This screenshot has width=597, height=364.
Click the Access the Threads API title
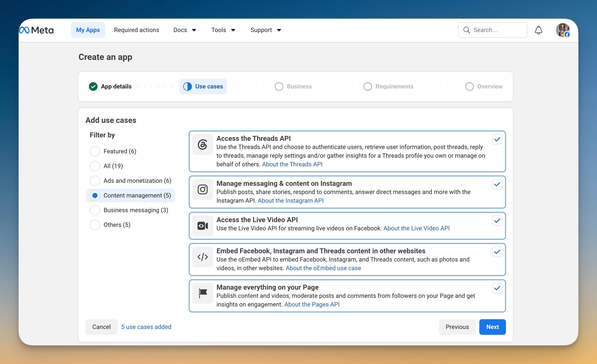[254, 138]
